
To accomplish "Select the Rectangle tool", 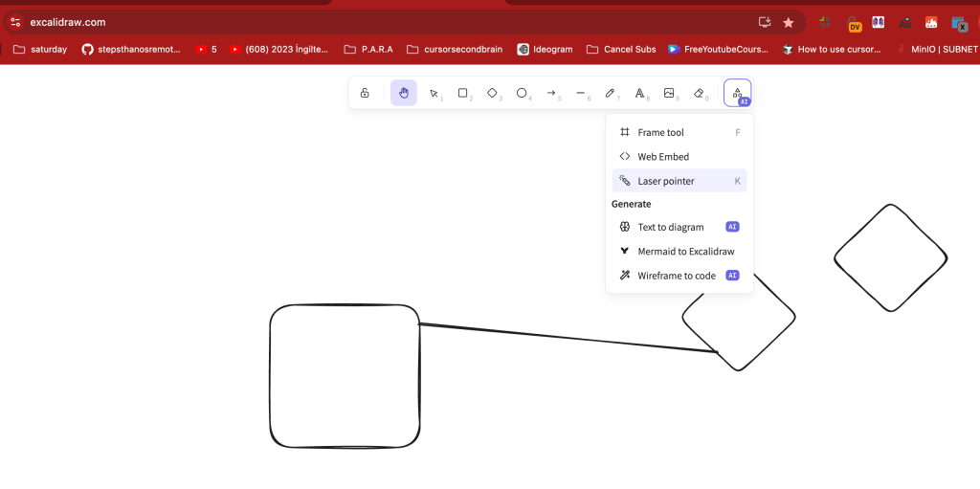I will point(462,93).
